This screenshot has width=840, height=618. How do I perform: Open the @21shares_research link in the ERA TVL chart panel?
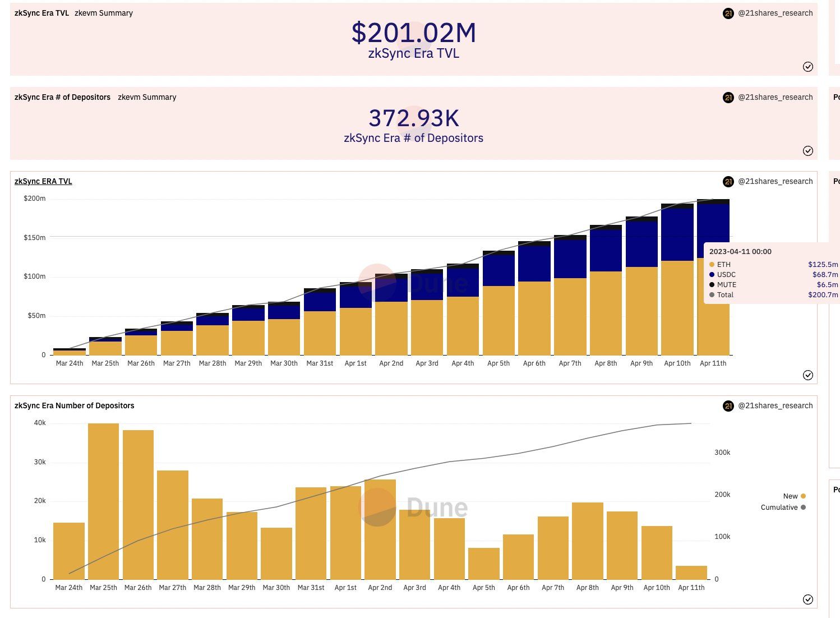click(776, 181)
